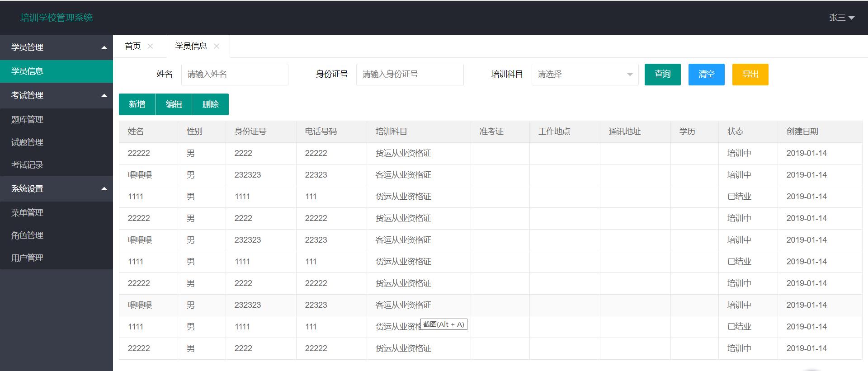Open 菜单管理 in the sidebar
Image resolution: width=868 pixels, height=371 pixels.
[x=57, y=213]
